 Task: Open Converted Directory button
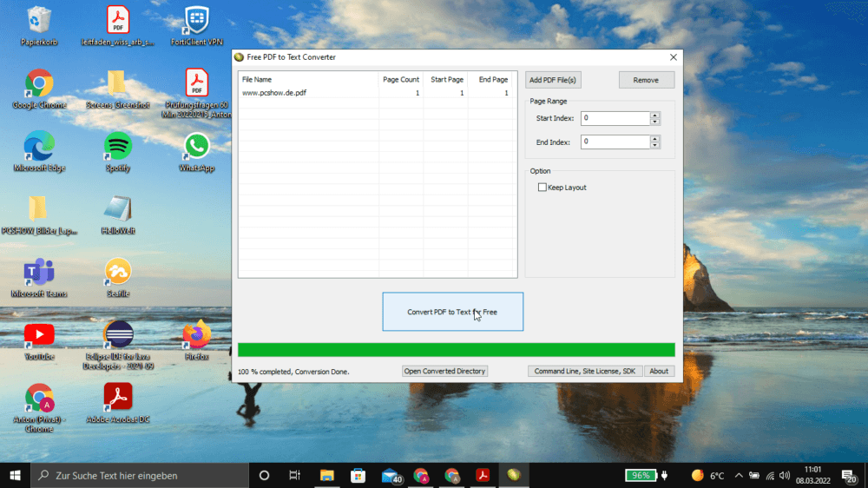[x=444, y=371]
